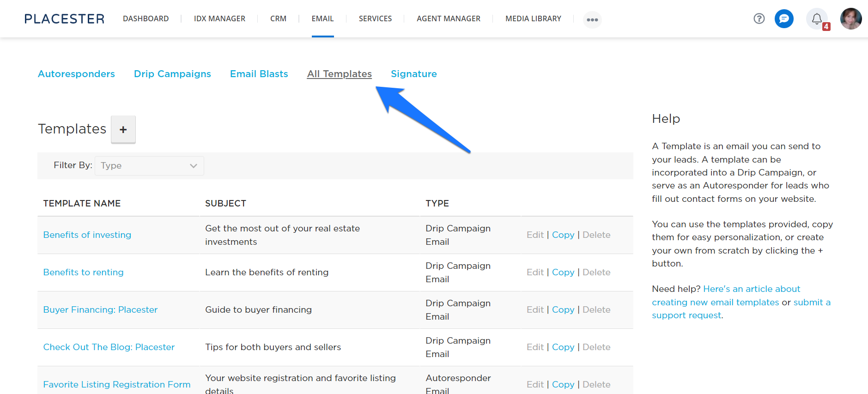Open the notifications bell icon
Screen dimensions: 868x394
pos(817,19)
